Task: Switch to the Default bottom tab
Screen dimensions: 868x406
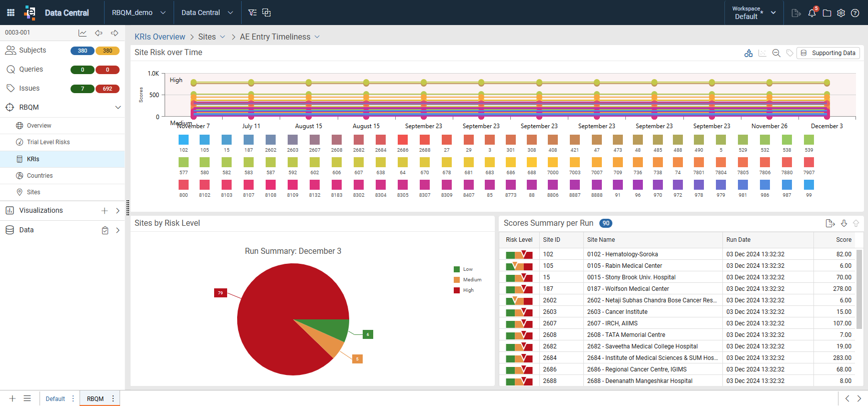Action: click(55, 399)
